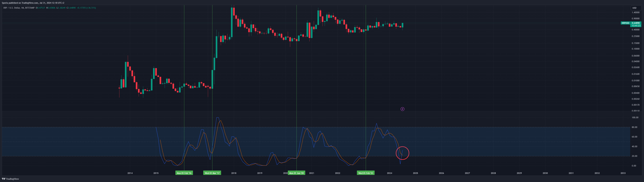Click the 20.00 indicator axis label
The height and width of the screenshot is (182, 644).
[634, 156]
